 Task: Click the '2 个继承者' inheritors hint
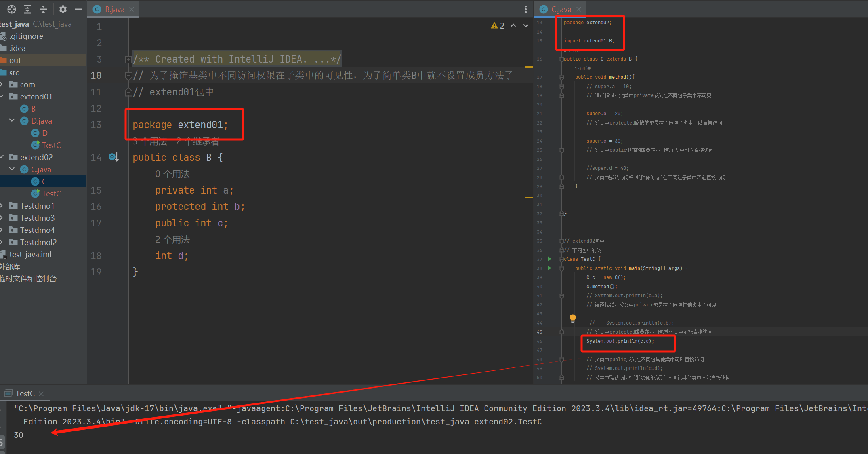click(x=198, y=141)
